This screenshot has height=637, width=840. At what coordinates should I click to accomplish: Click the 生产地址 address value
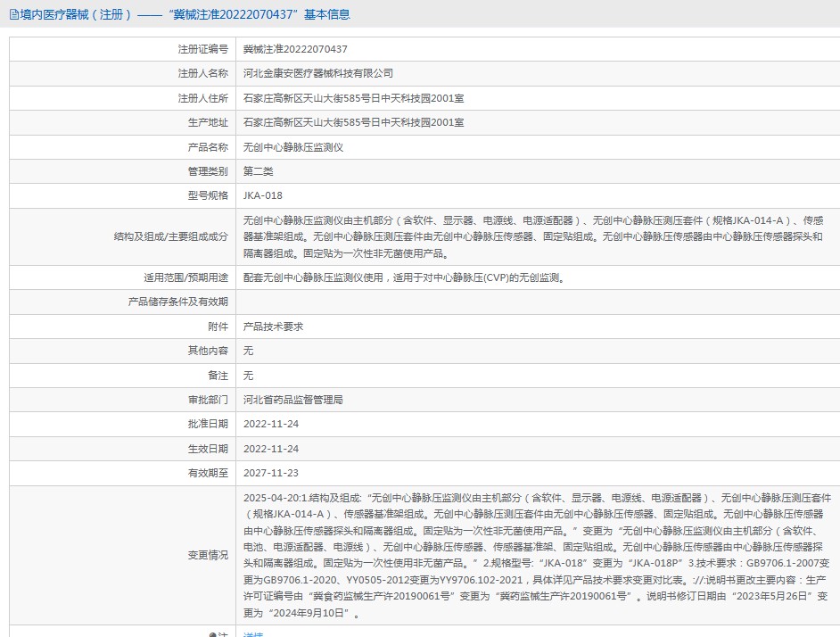coord(353,122)
